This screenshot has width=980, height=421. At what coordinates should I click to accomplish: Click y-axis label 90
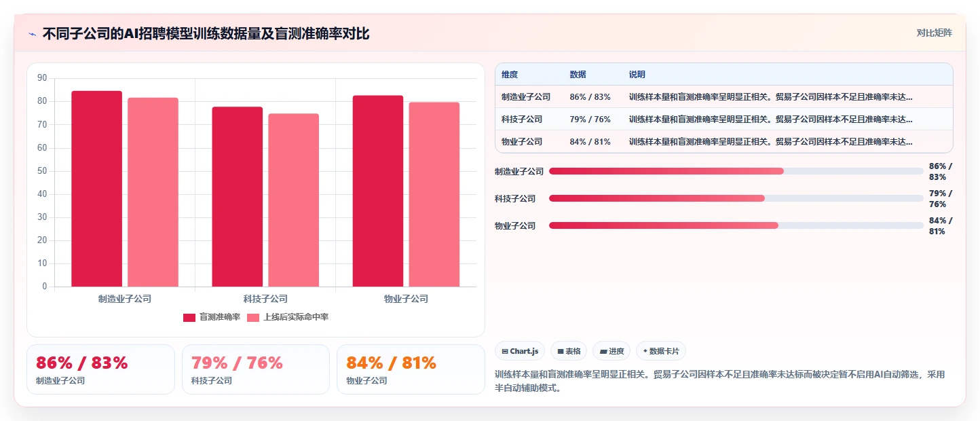pyautogui.click(x=42, y=78)
